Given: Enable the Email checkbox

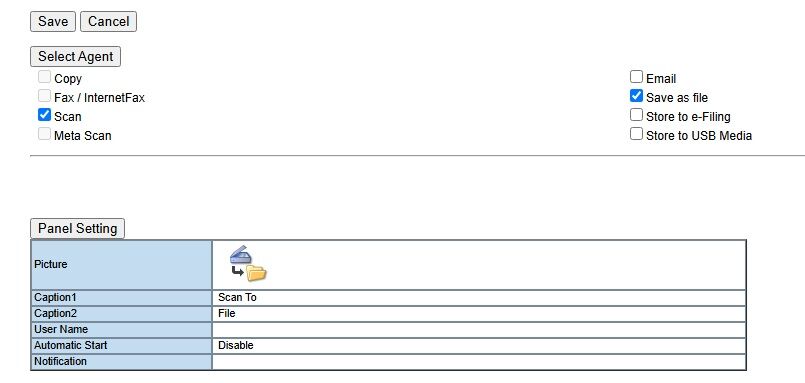Looking at the screenshot, I should (x=637, y=77).
